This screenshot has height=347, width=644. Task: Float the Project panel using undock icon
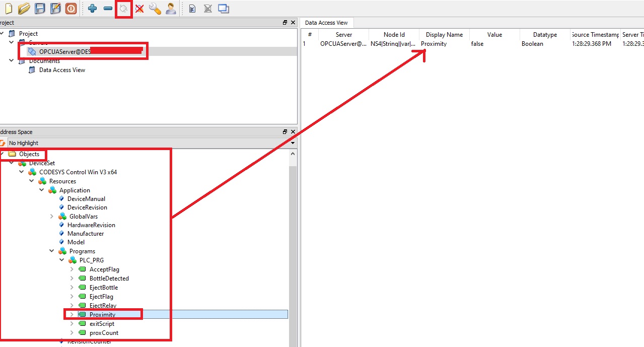285,23
